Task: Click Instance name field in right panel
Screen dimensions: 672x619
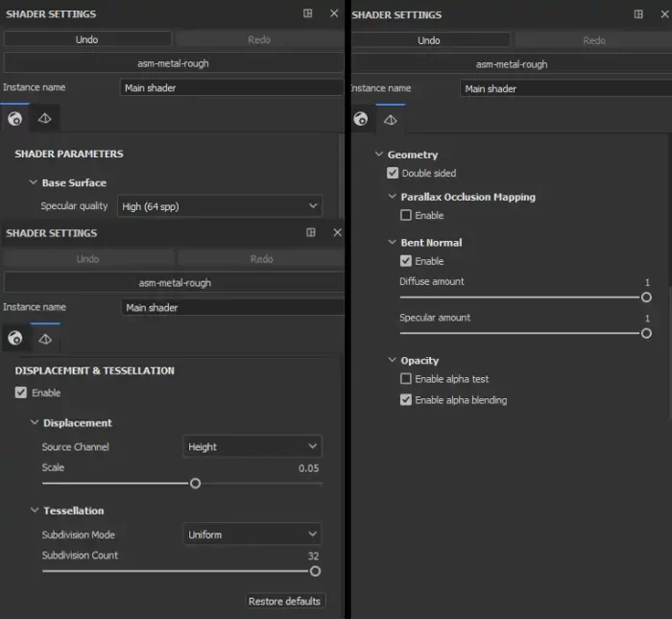Action: pos(564,88)
